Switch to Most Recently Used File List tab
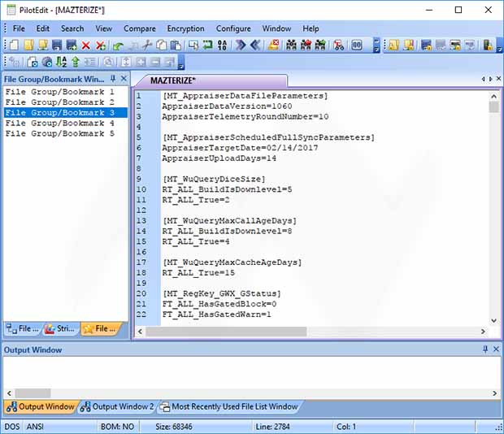This screenshot has height=434, width=504. tap(229, 406)
